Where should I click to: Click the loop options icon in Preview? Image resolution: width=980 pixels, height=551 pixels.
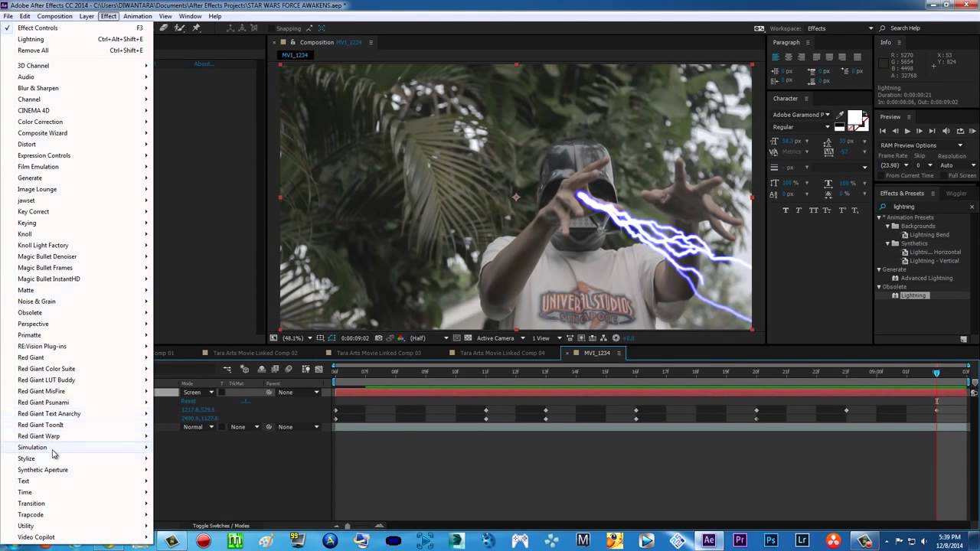[x=960, y=131]
